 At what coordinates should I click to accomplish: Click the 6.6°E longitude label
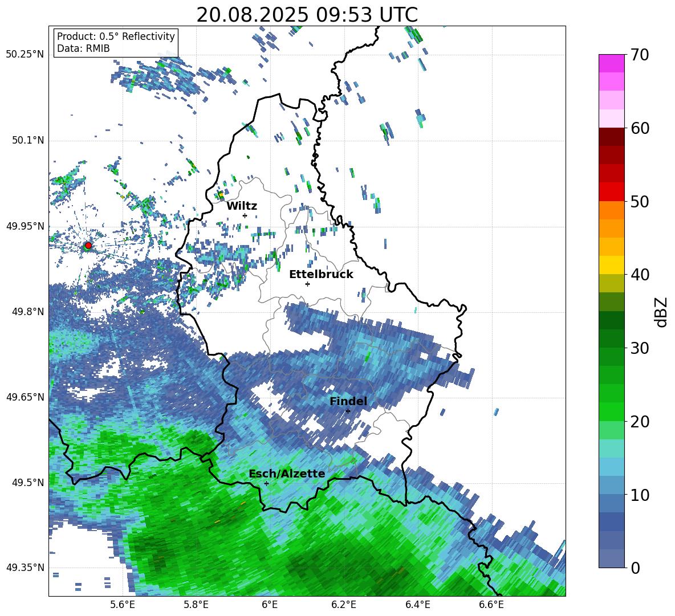click(491, 605)
